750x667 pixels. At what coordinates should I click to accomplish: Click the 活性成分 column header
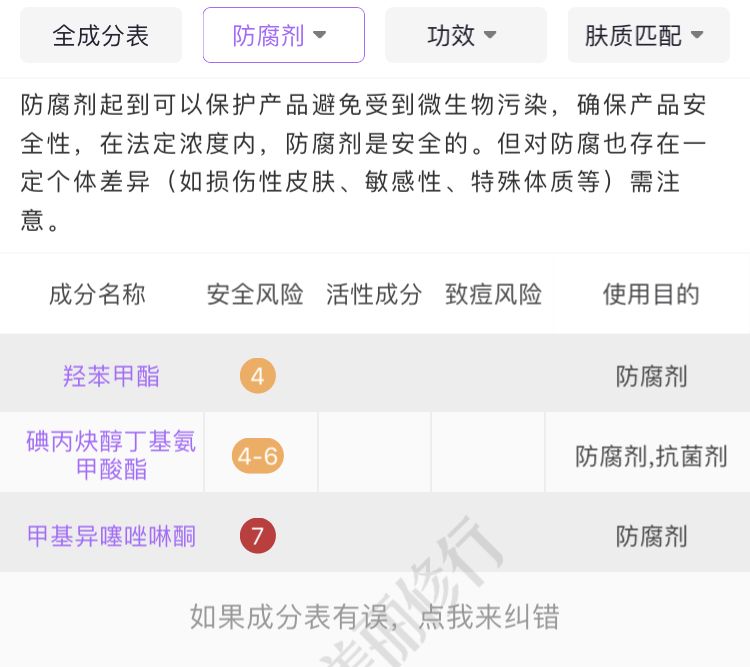coord(374,295)
